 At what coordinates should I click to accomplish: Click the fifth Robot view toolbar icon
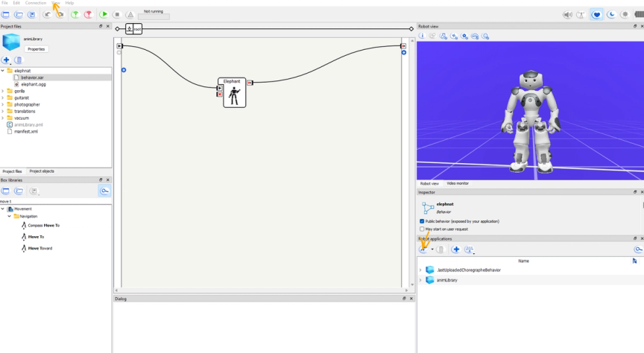pos(464,36)
